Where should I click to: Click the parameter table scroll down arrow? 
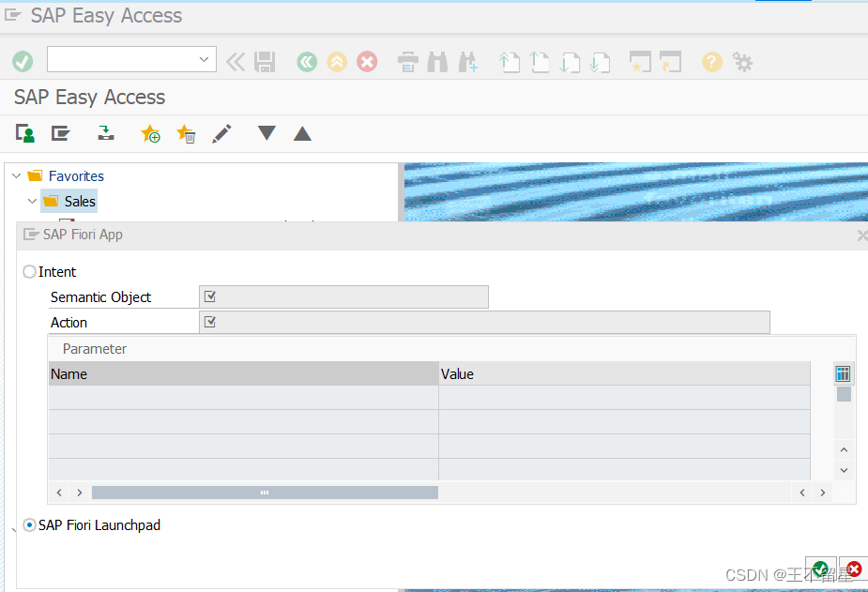click(844, 470)
